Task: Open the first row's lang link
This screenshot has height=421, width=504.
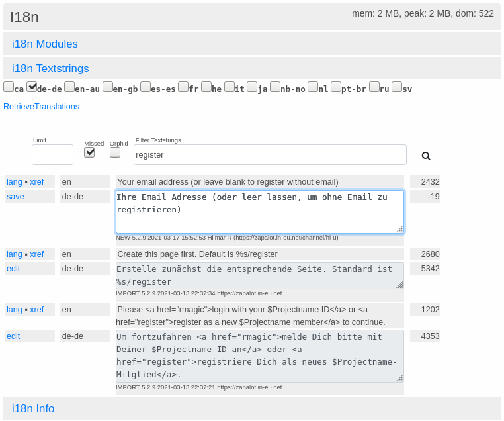Action: [x=14, y=182]
